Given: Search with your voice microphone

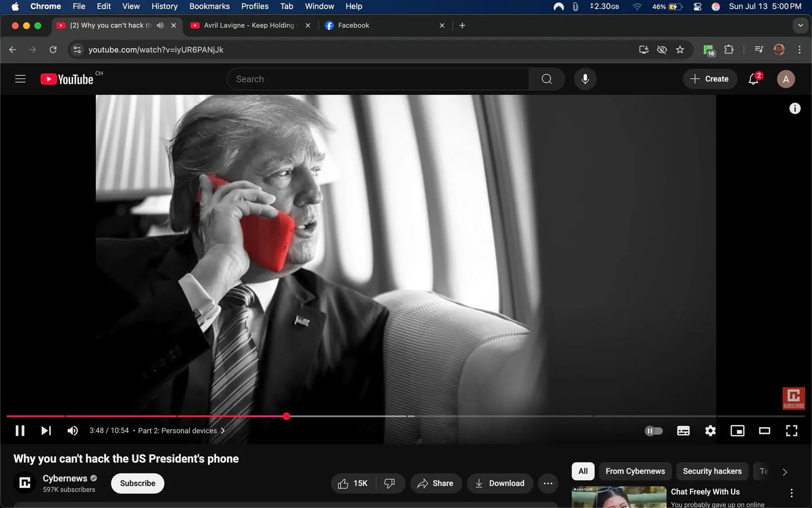Looking at the screenshot, I should pos(585,79).
